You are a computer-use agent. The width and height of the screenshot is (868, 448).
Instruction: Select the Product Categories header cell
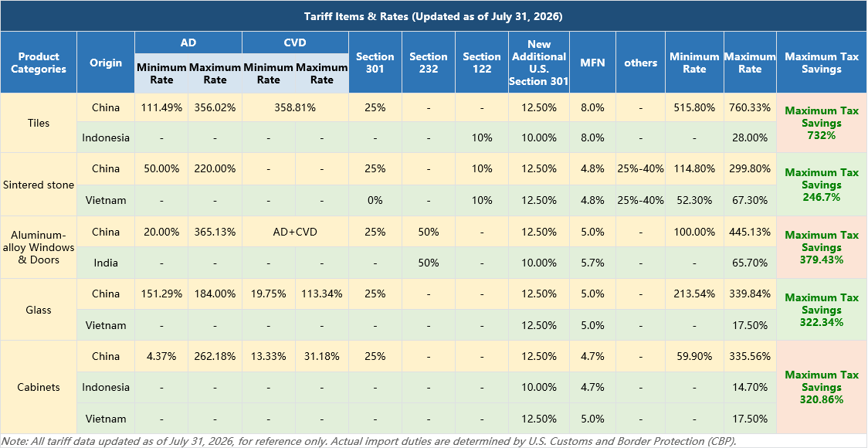[39, 63]
